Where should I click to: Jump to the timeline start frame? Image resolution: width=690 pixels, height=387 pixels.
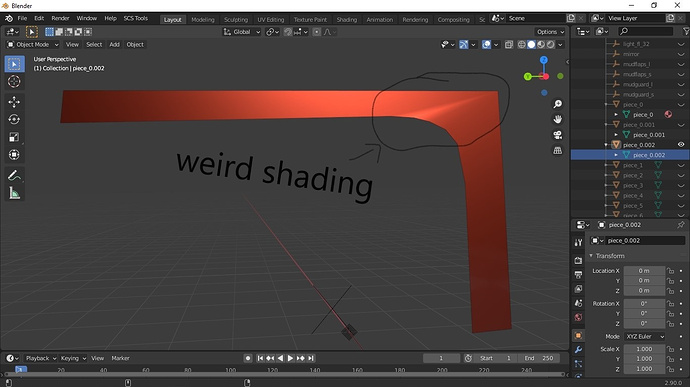click(260, 358)
